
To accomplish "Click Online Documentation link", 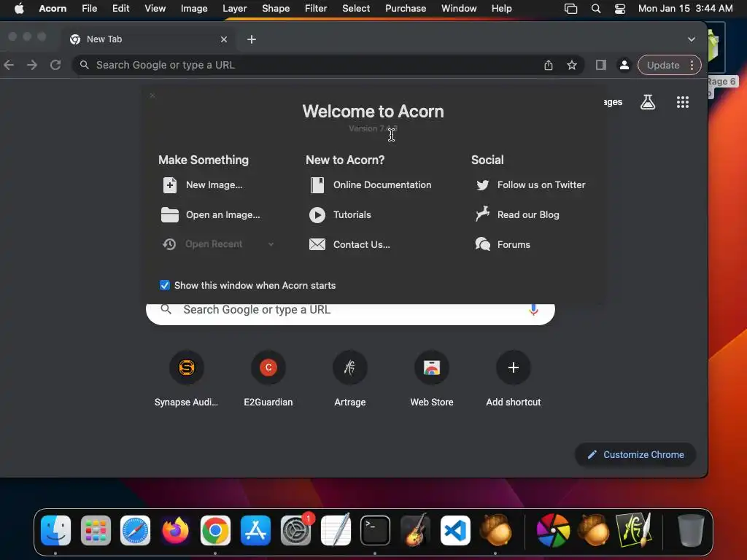I will click(382, 184).
